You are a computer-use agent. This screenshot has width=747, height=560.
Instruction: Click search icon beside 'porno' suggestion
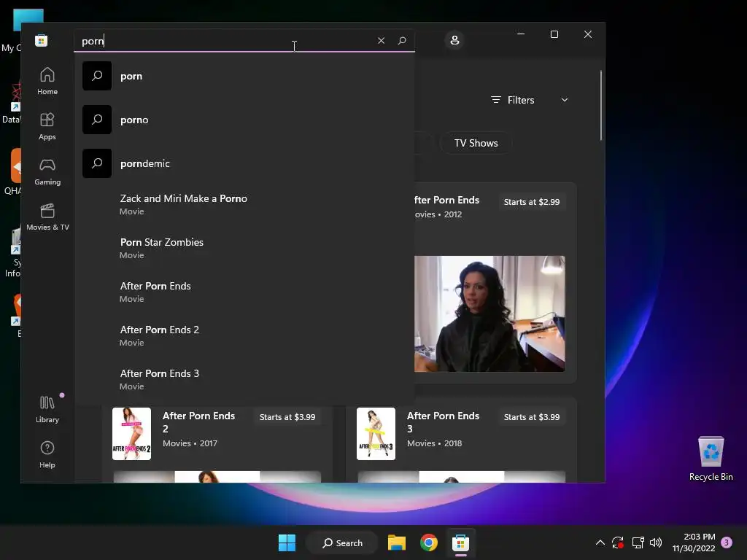[x=97, y=120]
